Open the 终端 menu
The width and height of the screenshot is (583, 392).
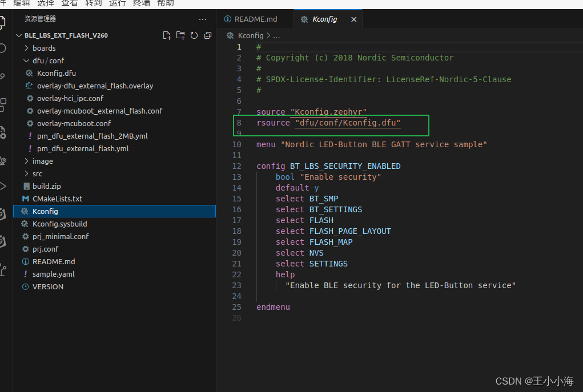pos(141,3)
